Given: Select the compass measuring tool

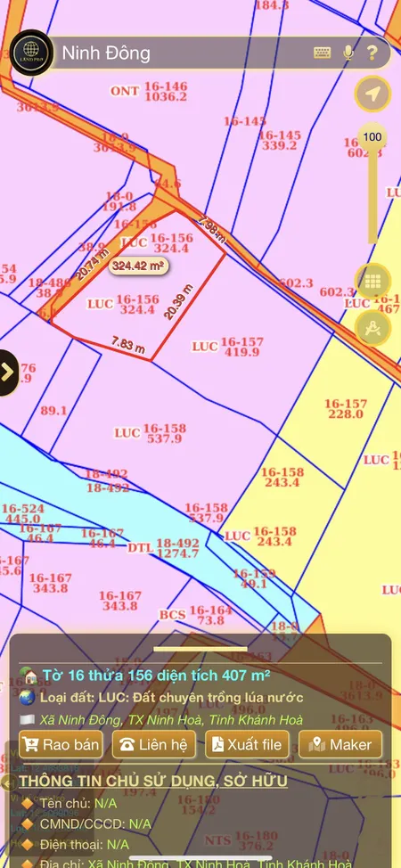Looking at the screenshot, I should coord(372,328).
